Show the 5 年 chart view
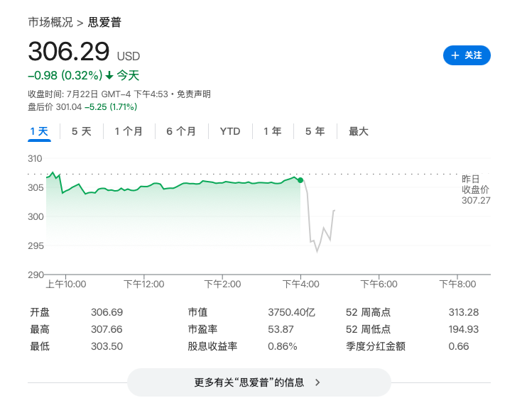Screen dimensions: 527x420 coord(315,132)
